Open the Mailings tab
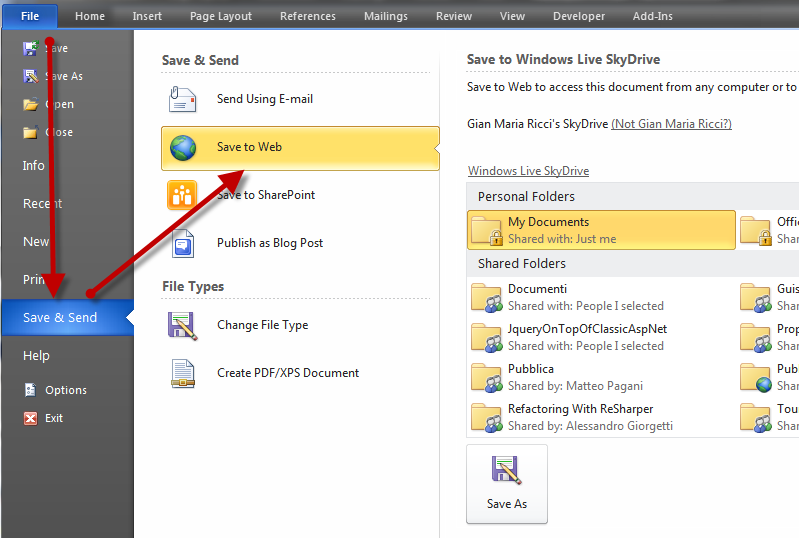 pos(386,16)
